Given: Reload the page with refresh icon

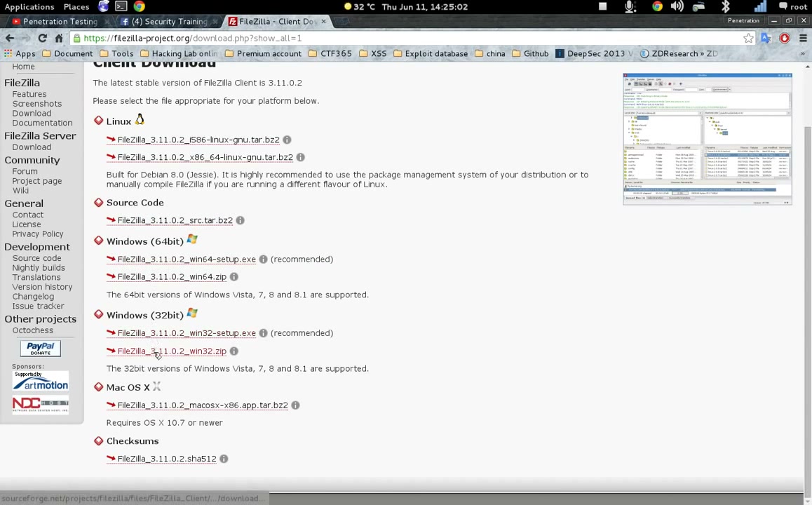Looking at the screenshot, I should [43, 38].
